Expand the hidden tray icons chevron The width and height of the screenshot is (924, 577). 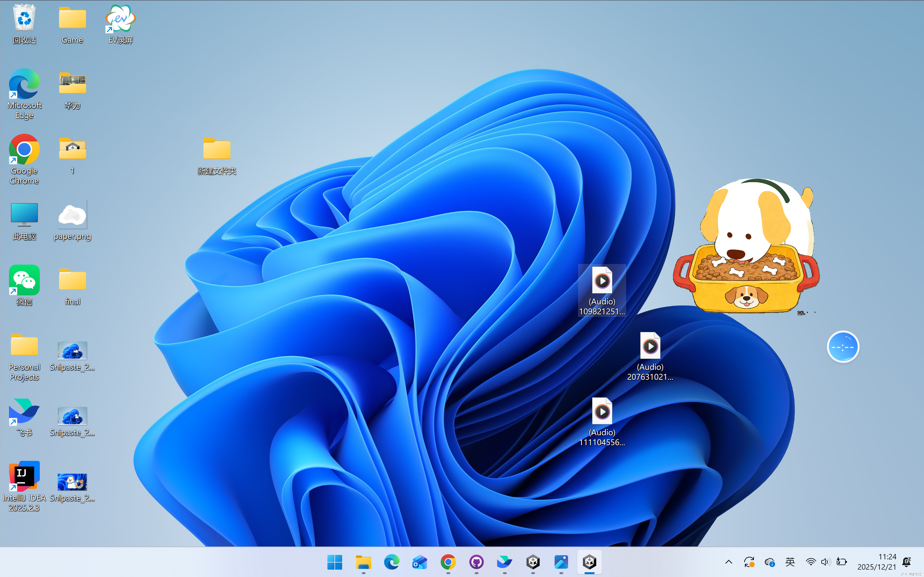coord(729,562)
